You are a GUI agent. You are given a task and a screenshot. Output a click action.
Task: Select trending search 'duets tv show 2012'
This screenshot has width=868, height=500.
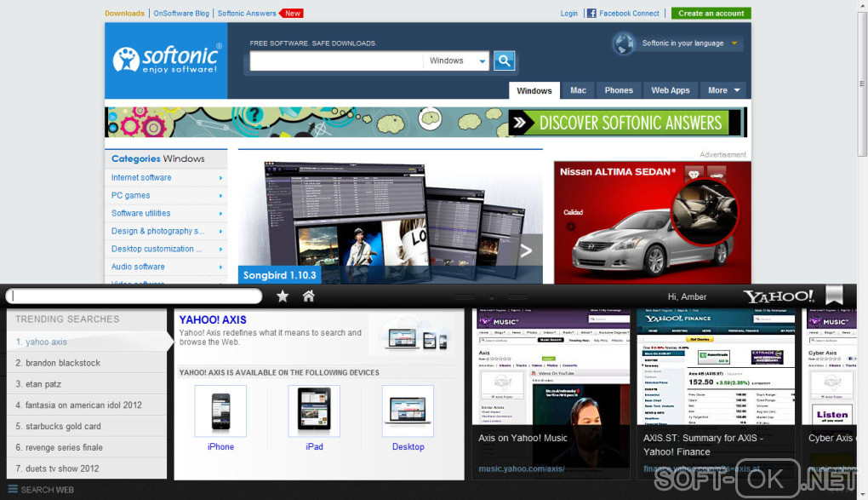coord(87,468)
